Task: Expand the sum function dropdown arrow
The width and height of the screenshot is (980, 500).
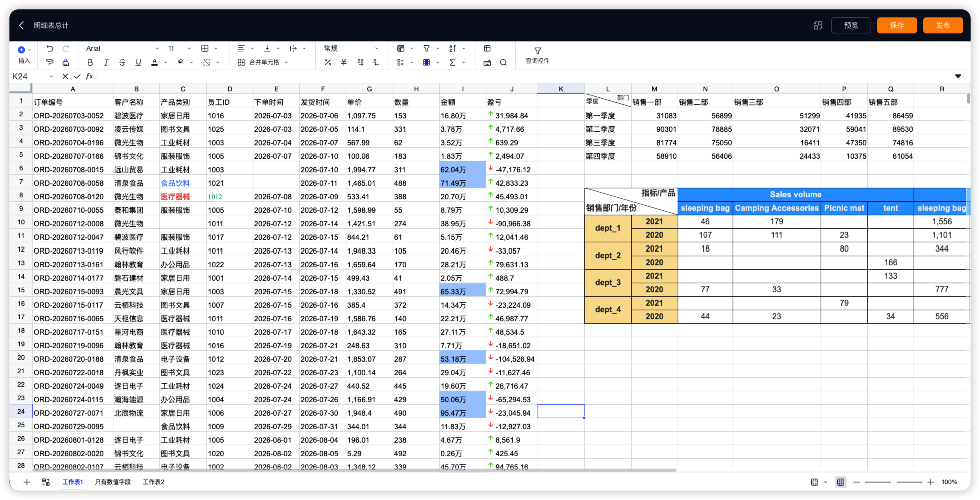Action: 463,63
